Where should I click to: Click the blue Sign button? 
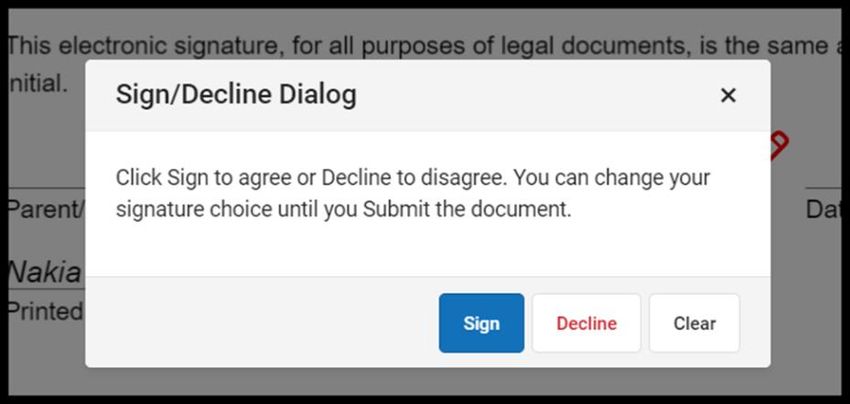click(x=481, y=323)
